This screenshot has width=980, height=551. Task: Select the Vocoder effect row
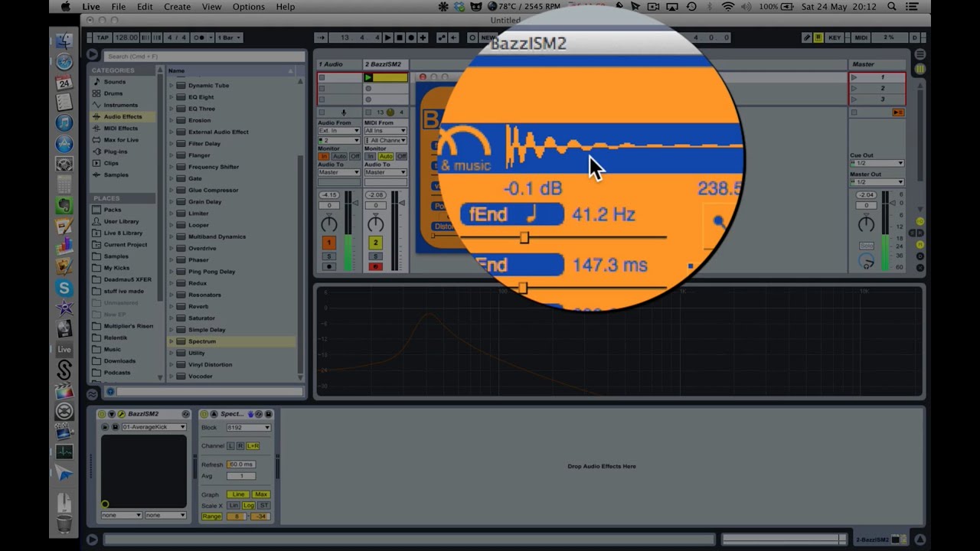pos(231,377)
